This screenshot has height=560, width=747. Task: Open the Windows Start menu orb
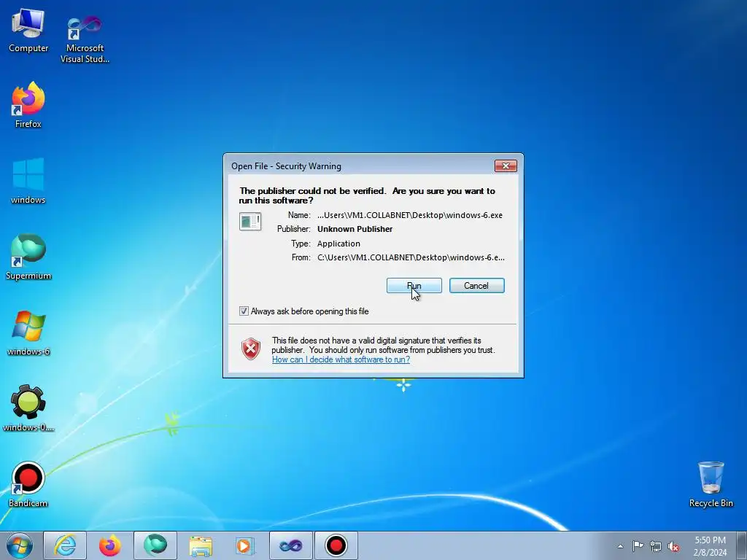20,545
